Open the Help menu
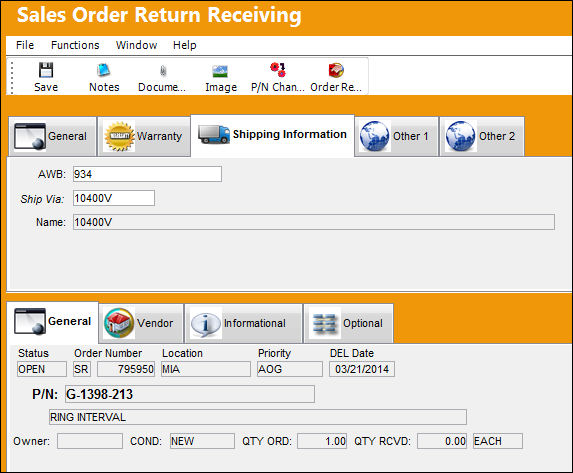The image size is (573, 473). click(x=185, y=45)
